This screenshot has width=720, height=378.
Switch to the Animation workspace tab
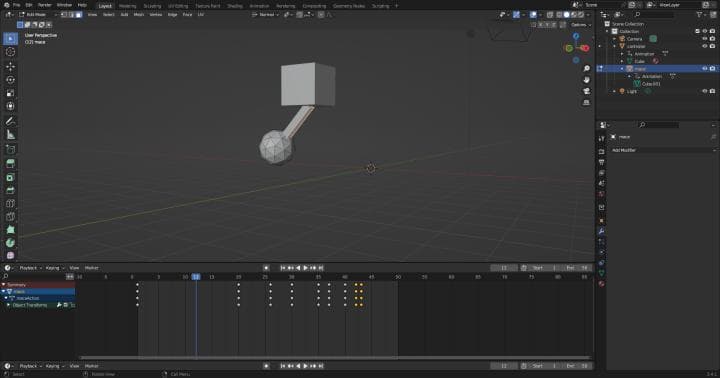coord(259,6)
